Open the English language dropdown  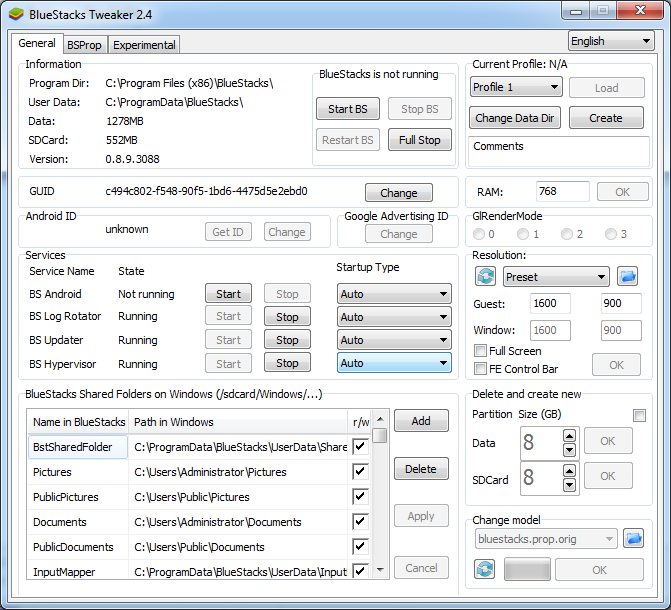click(611, 41)
